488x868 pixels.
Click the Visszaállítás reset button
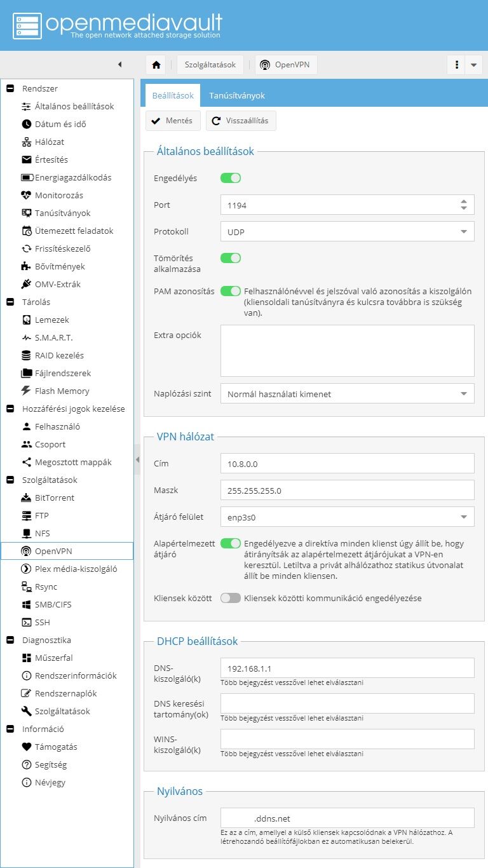coord(241,121)
